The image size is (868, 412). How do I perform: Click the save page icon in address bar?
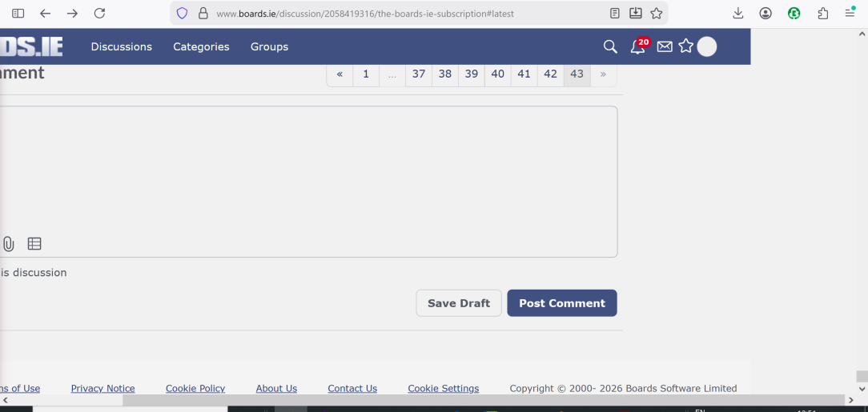click(x=636, y=13)
